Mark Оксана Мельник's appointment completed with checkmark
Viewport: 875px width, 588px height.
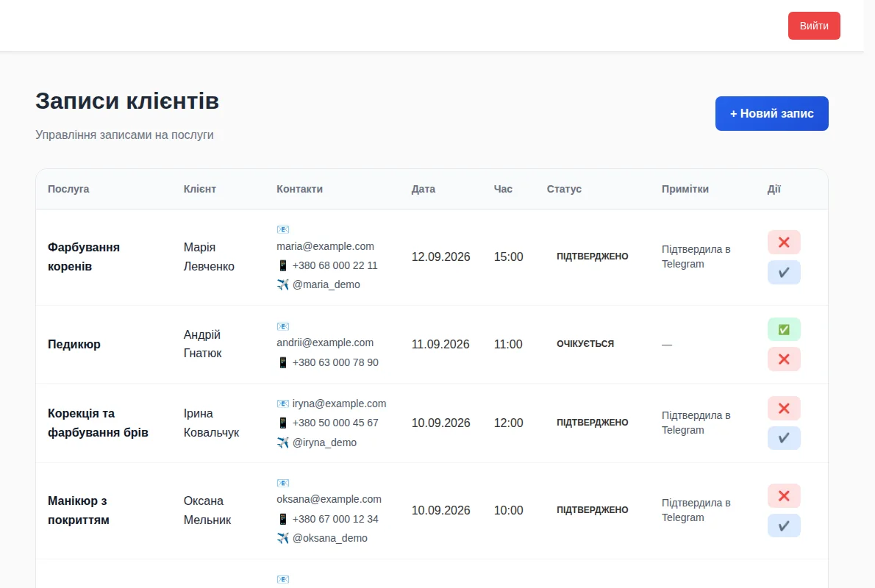[x=784, y=526]
